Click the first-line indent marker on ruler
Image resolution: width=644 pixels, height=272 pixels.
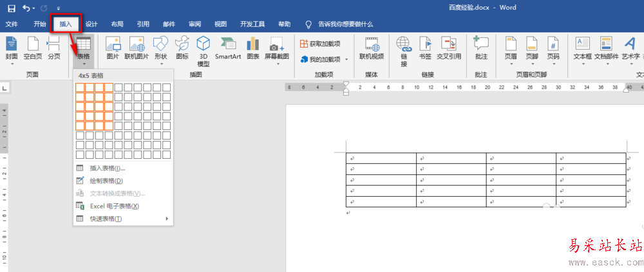coord(346,84)
